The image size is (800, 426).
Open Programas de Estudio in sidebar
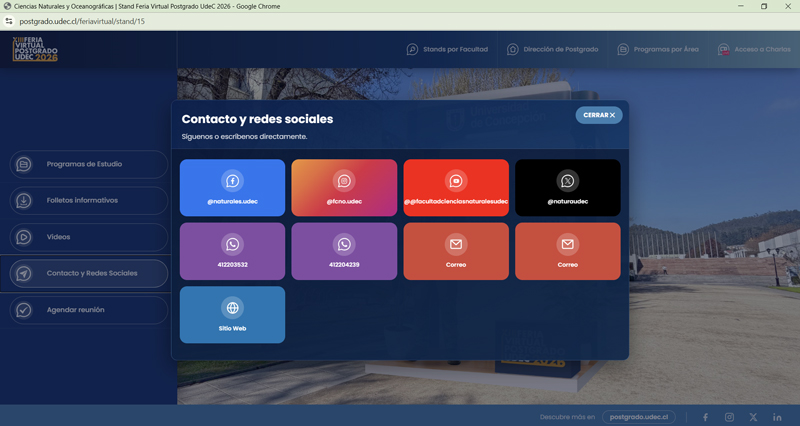click(x=89, y=164)
